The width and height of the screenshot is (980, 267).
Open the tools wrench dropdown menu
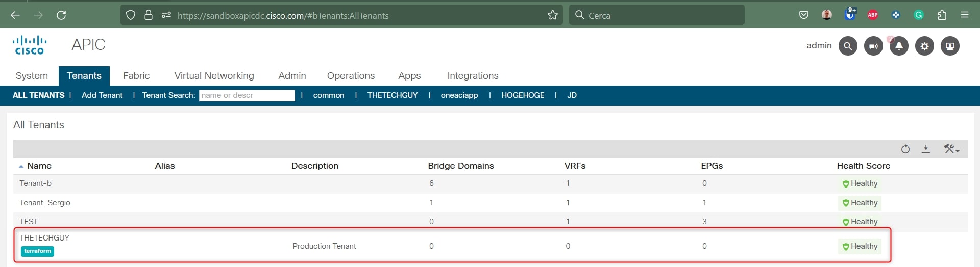(951, 149)
